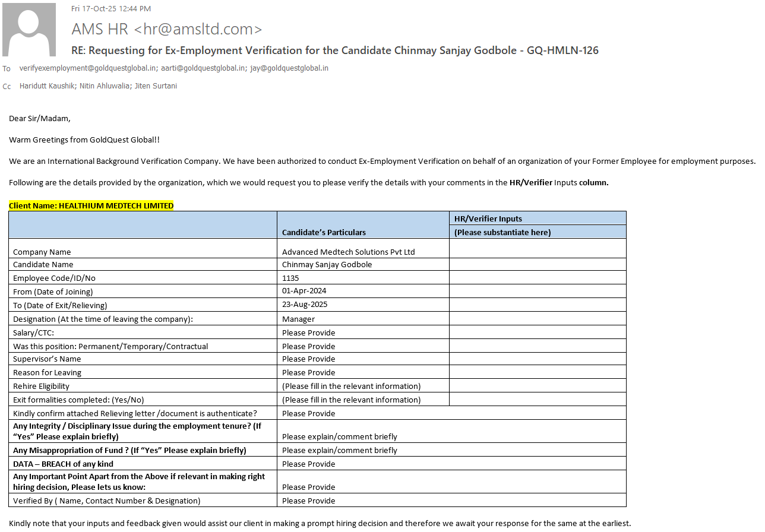
Task: Click designation value Manager
Action: pyautogui.click(x=298, y=319)
